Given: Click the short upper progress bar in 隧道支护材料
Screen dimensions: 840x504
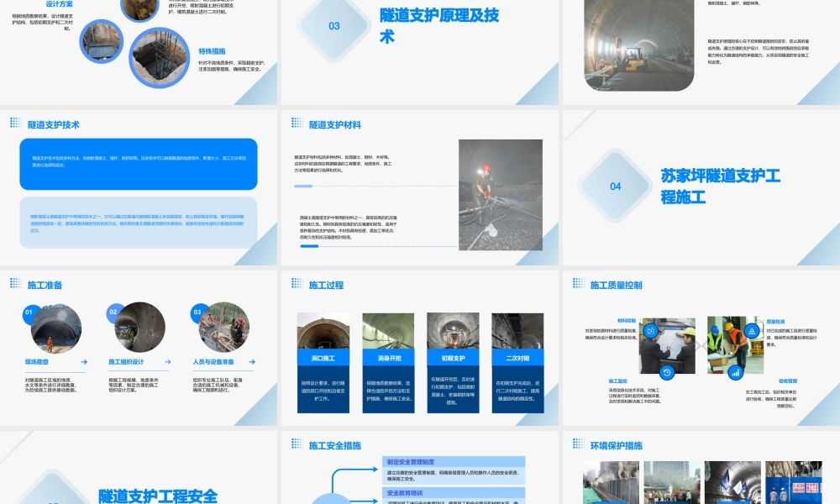Looking at the screenshot, I should 303,186.
